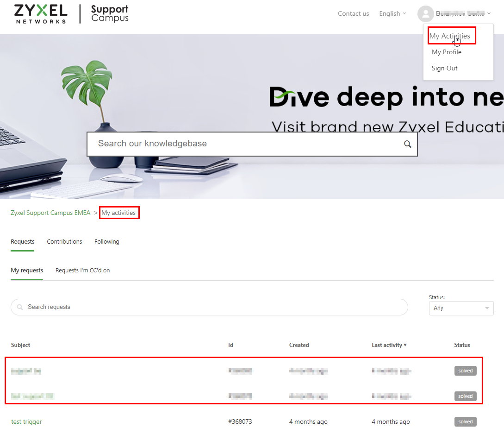
Task: Click the user avatar icon
Action: click(x=425, y=14)
